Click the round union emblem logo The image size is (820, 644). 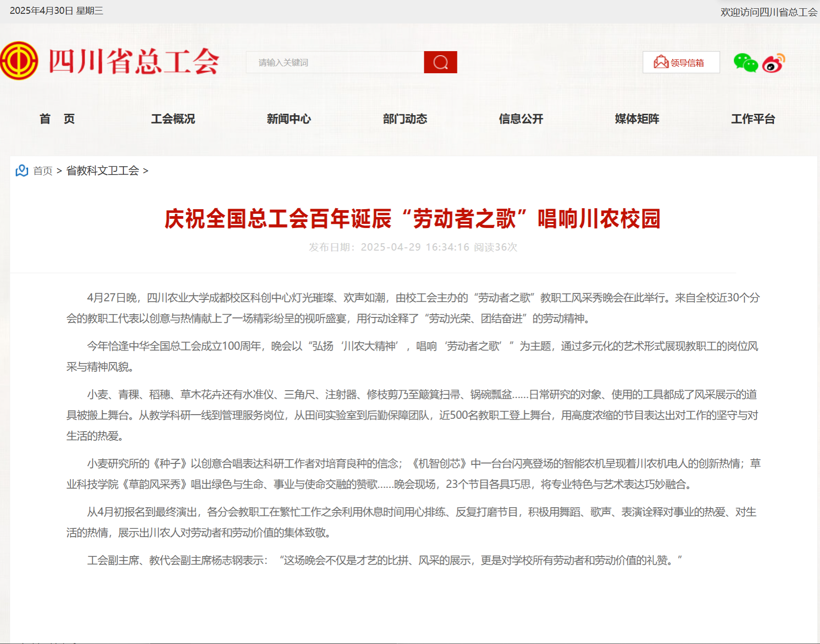pos(19,61)
